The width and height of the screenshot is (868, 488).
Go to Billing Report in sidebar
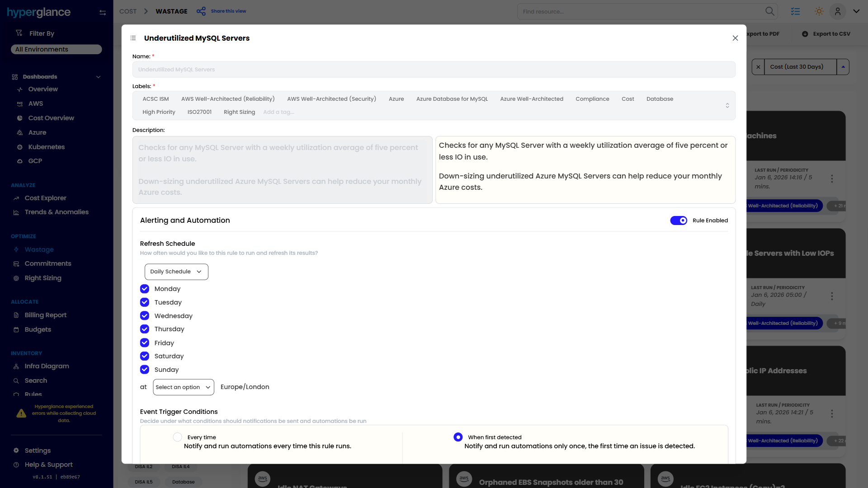(x=45, y=315)
